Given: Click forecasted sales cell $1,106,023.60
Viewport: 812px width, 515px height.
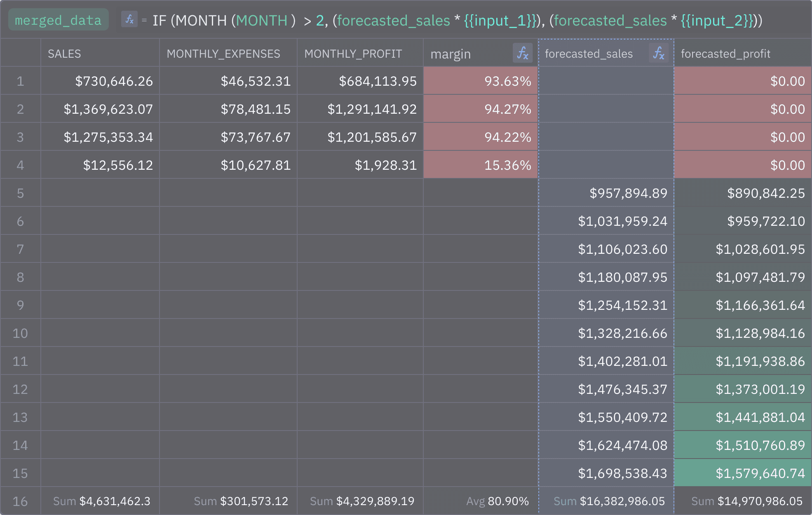Looking at the screenshot, I should (606, 249).
